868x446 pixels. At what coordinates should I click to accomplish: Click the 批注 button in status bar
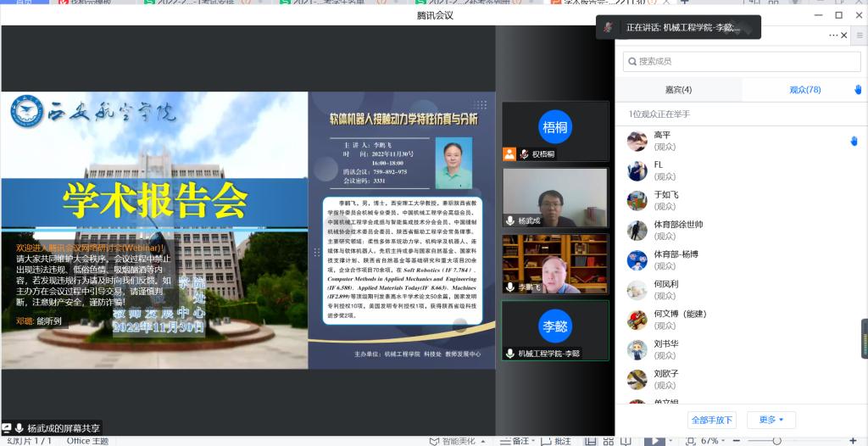pos(557,441)
